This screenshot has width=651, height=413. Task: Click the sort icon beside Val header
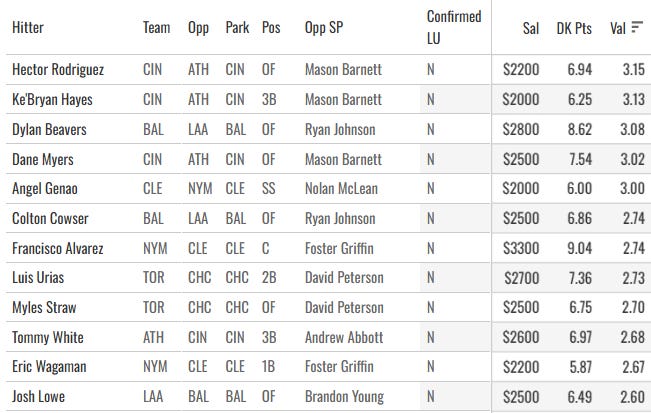point(637,27)
